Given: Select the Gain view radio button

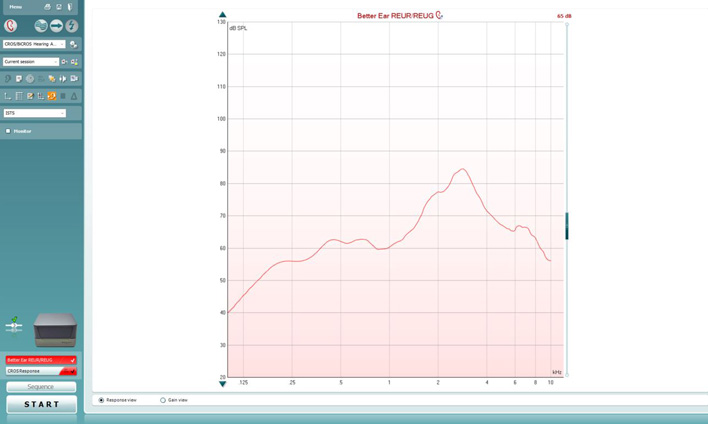Looking at the screenshot, I should tap(163, 400).
